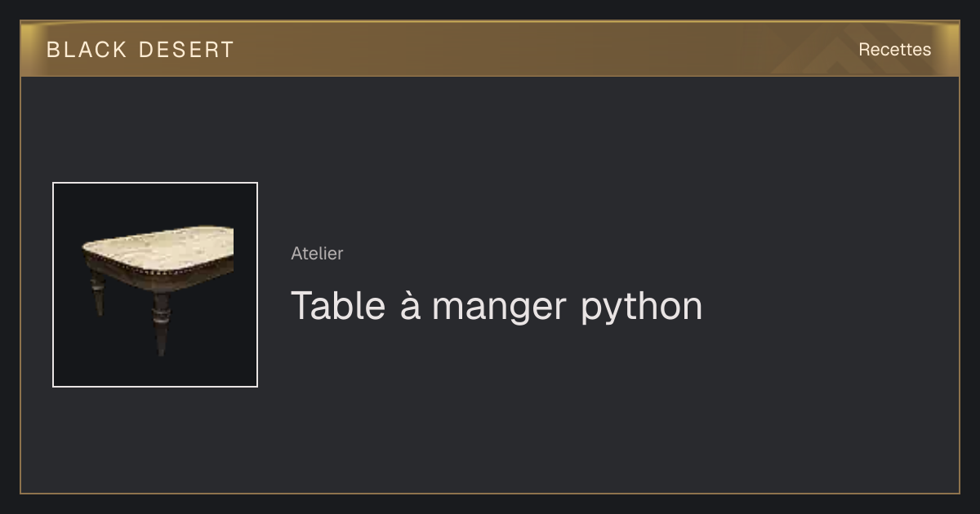
Task: Click the word DESERT in header
Action: 186,50
